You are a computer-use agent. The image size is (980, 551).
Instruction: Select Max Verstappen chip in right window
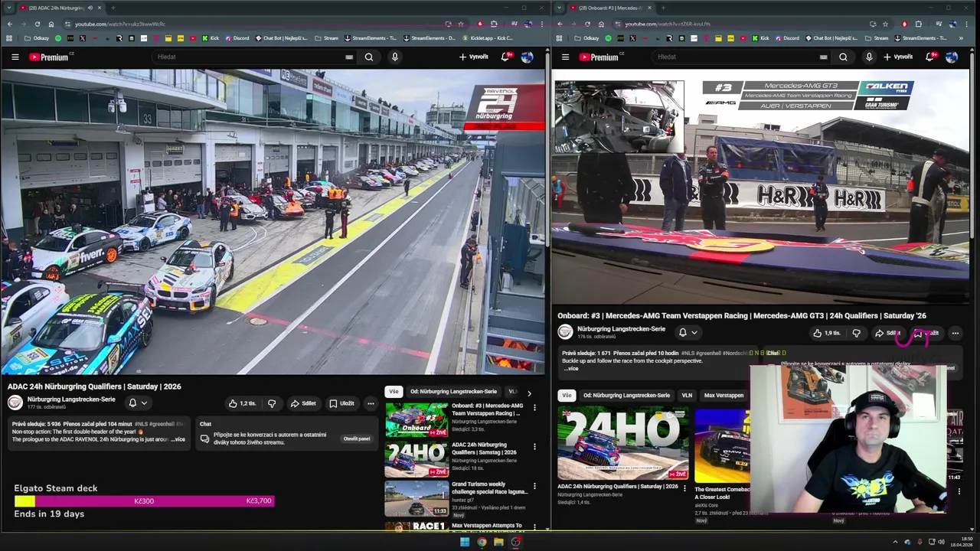coord(724,396)
